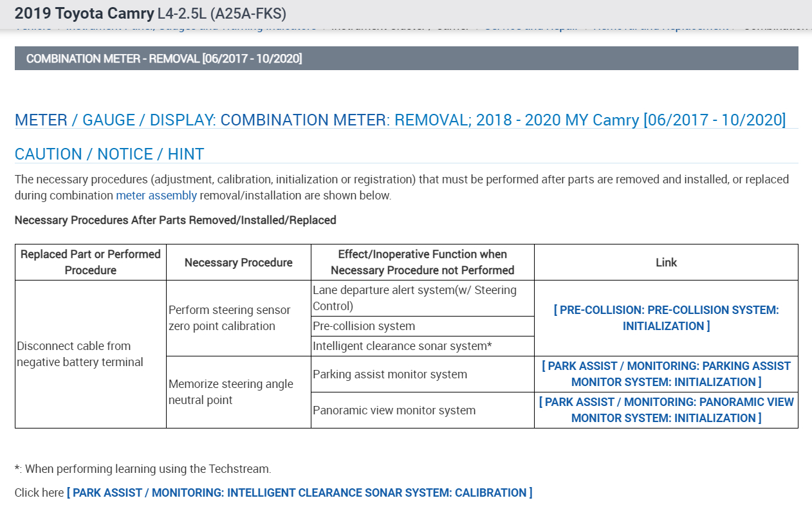Click 'Pre-collision system' table cell
Viewport: 812px width, 516px height.
(x=423, y=326)
